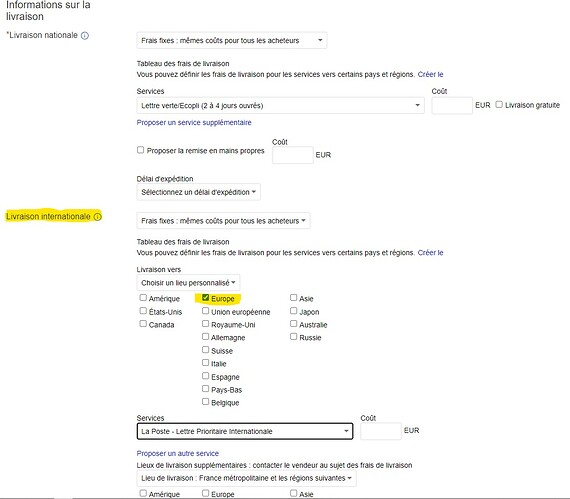The image size is (570, 499).
Task: Click Créer le link under national shipping
Action: (x=430, y=75)
